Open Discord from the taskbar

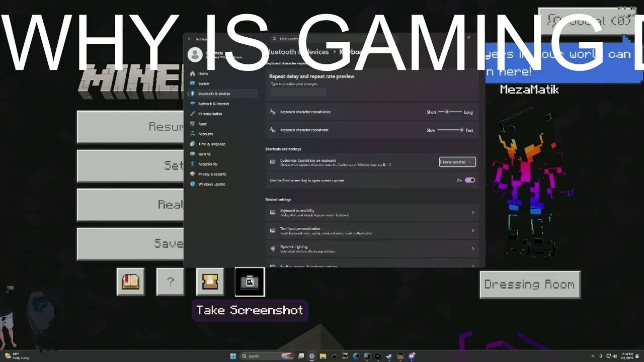411,356
